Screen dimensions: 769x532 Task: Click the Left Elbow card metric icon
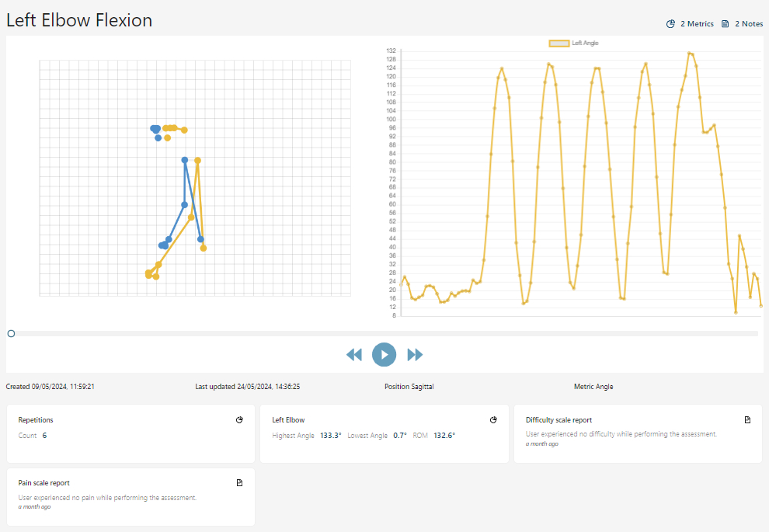[x=493, y=419]
